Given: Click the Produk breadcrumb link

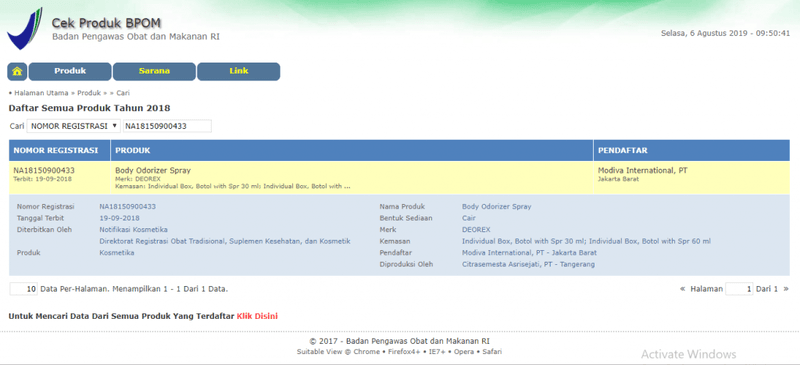Looking at the screenshot, I should [89, 93].
